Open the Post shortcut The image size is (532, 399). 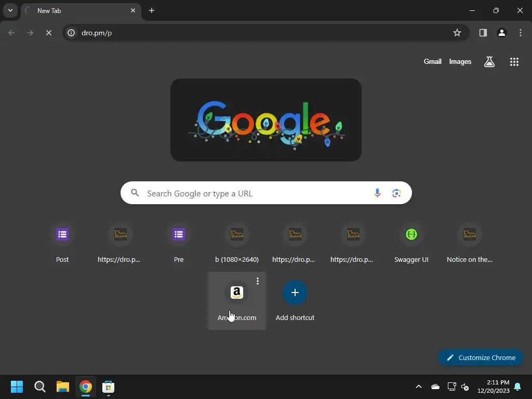pyautogui.click(x=62, y=243)
